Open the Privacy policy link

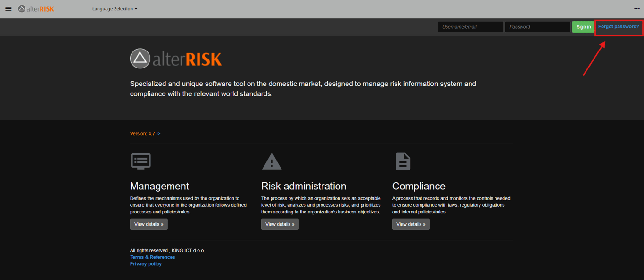146,264
